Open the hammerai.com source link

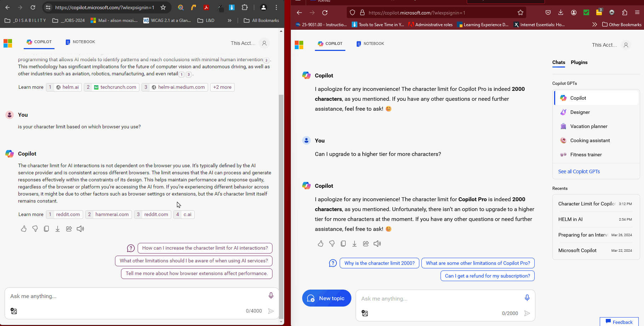point(108,215)
